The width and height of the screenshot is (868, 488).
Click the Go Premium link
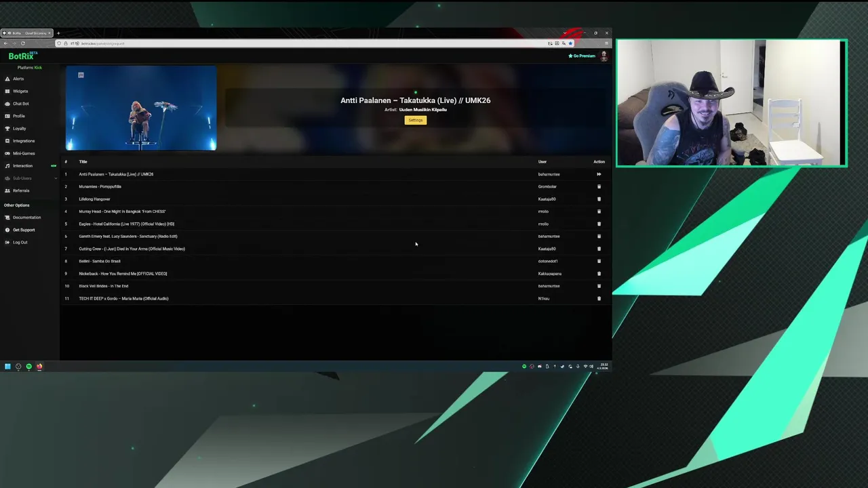pos(582,56)
